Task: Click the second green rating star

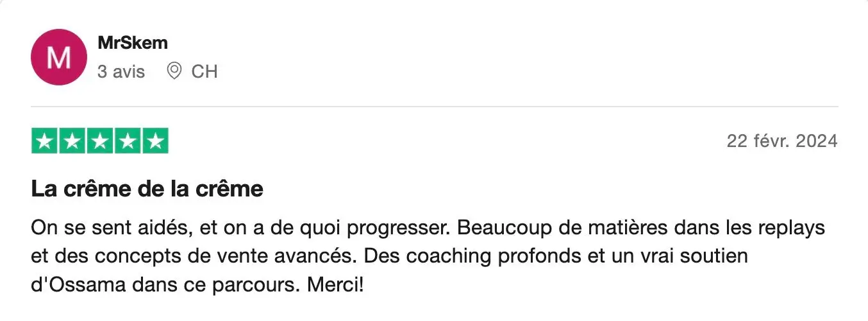Action: pos(72,141)
